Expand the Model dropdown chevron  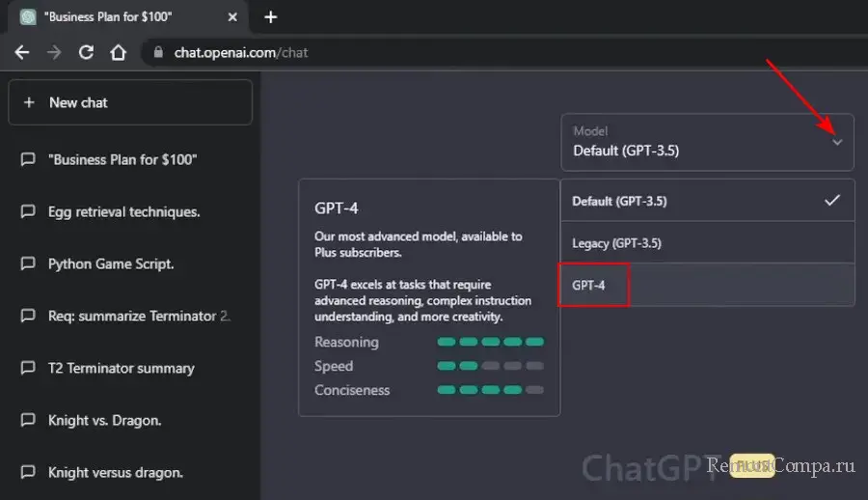click(x=836, y=142)
